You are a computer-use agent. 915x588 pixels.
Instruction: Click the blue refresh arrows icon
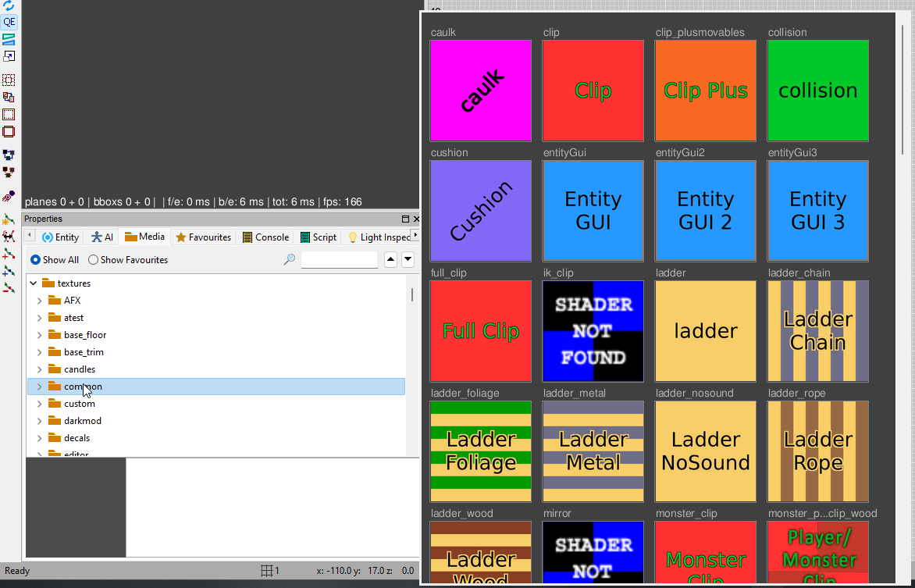pyautogui.click(x=9, y=5)
